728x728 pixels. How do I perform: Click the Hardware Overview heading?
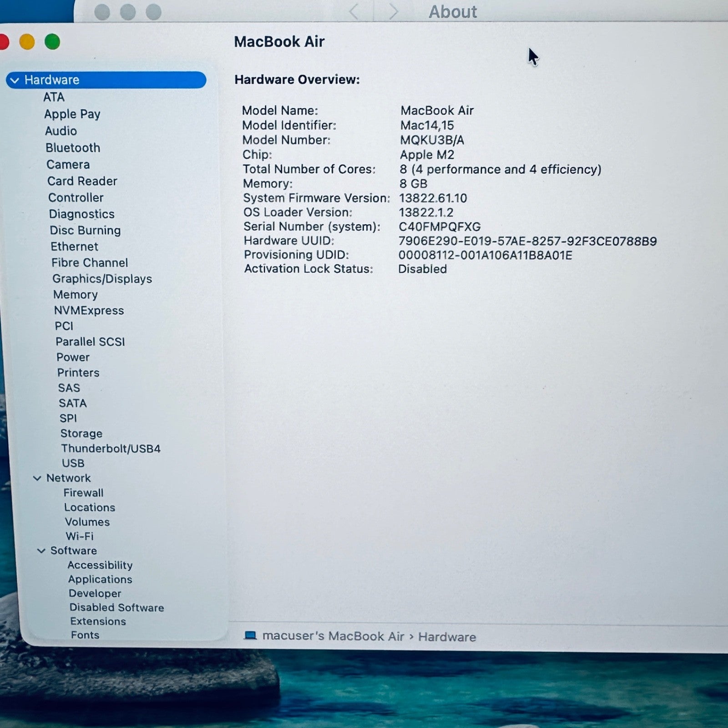[x=297, y=80]
